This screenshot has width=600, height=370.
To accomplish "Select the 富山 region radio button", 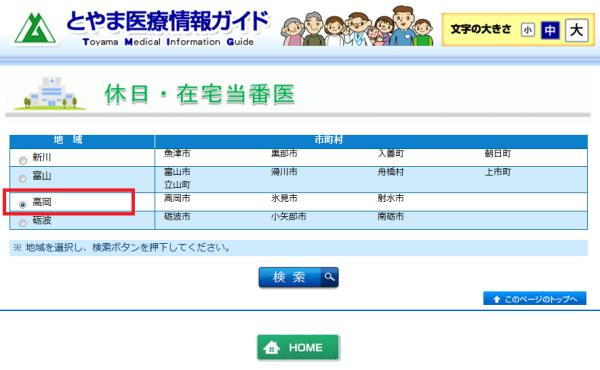I will [23, 178].
